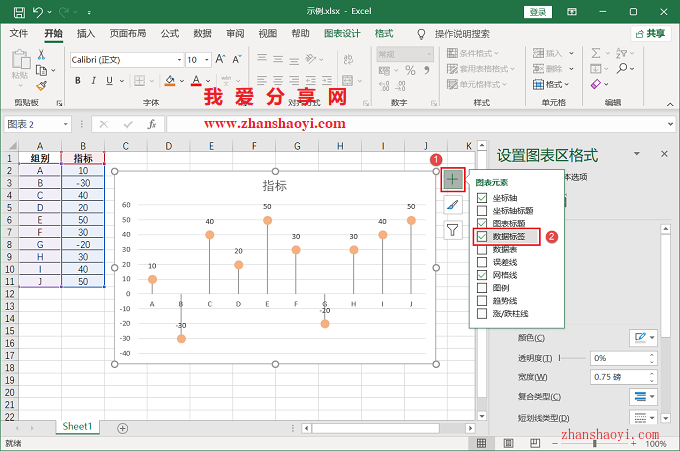Click the Cut scissors icon
This screenshot has width=680, height=451.
(x=41, y=54)
